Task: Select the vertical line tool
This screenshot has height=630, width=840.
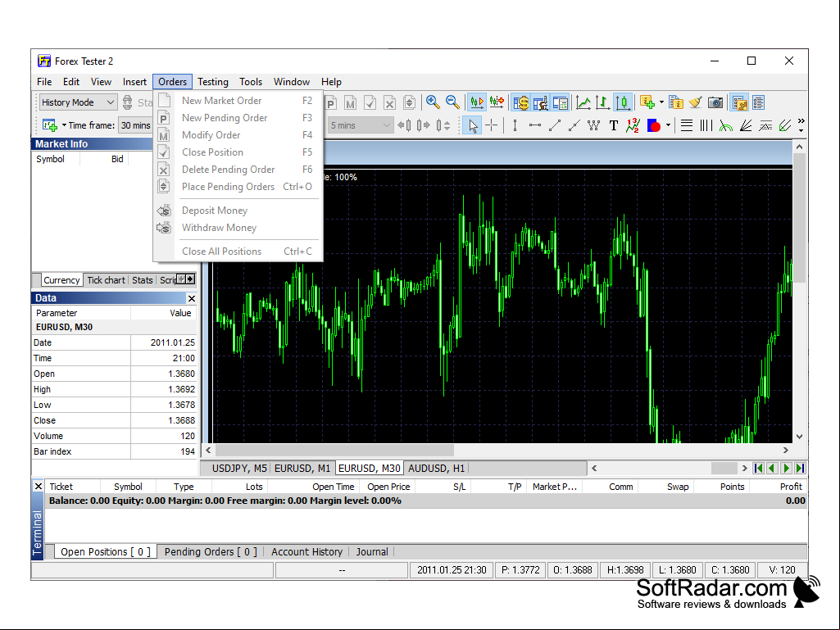Action: click(x=515, y=126)
